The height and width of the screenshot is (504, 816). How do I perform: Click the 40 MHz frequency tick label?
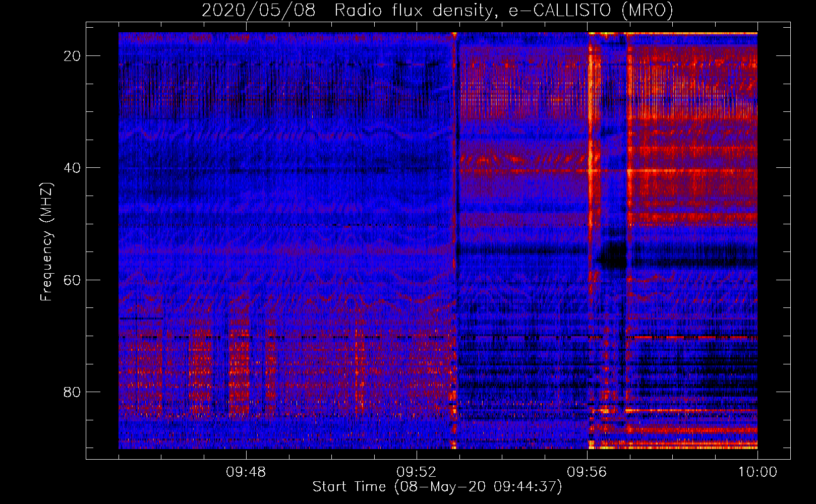[73, 168]
